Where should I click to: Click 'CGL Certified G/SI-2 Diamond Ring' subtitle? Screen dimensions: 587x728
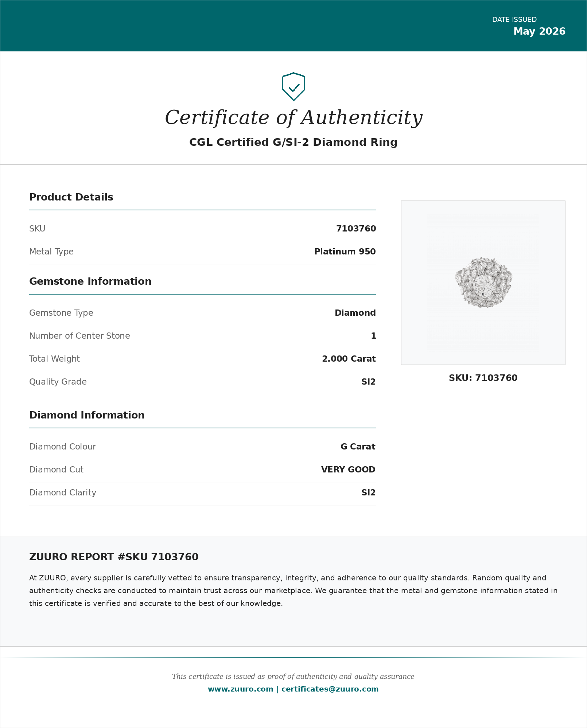point(293,142)
